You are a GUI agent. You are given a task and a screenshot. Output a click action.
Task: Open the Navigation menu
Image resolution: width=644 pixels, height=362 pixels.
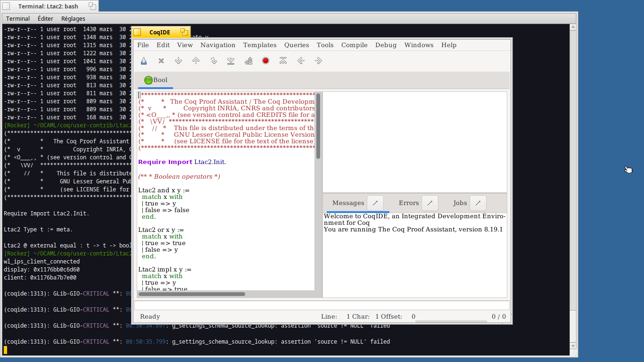pos(218,45)
